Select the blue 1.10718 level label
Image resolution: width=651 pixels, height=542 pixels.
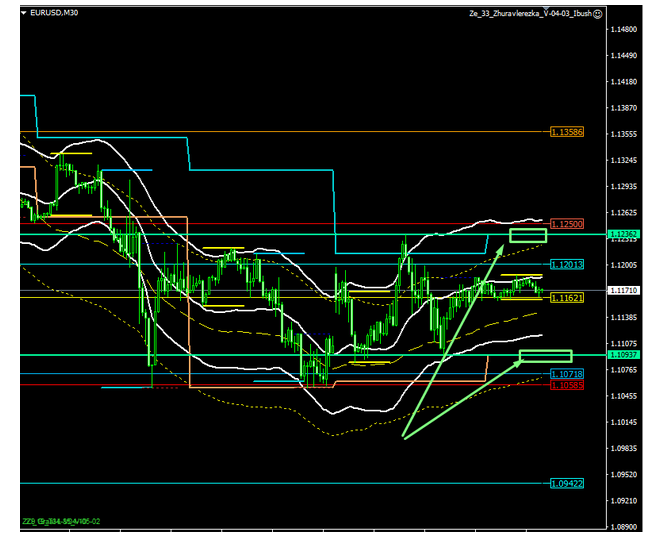(x=566, y=373)
